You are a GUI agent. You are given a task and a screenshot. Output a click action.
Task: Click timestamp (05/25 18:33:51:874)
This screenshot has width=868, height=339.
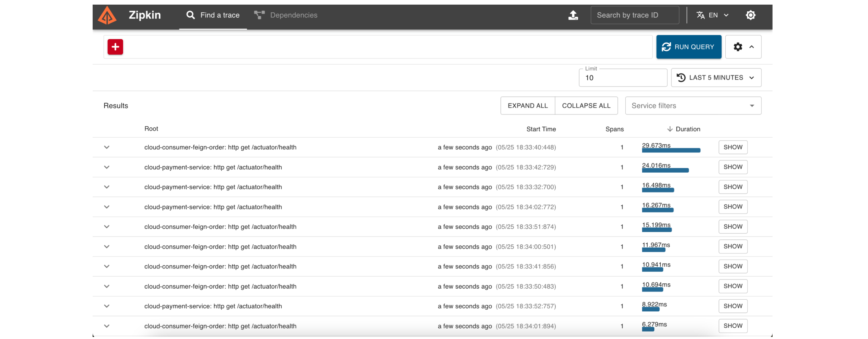[x=526, y=227]
